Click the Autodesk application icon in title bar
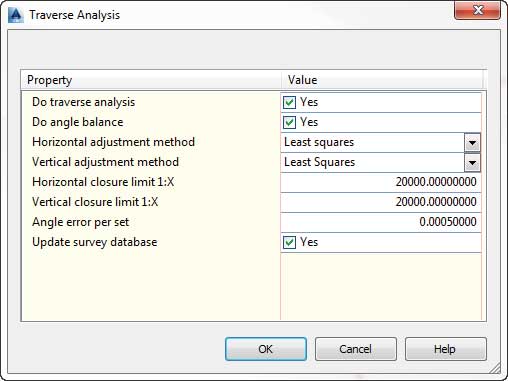The image size is (508, 381). (16, 15)
